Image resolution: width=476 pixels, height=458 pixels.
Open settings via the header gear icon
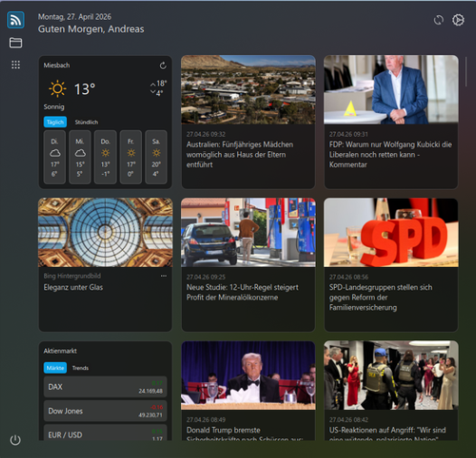(x=458, y=20)
